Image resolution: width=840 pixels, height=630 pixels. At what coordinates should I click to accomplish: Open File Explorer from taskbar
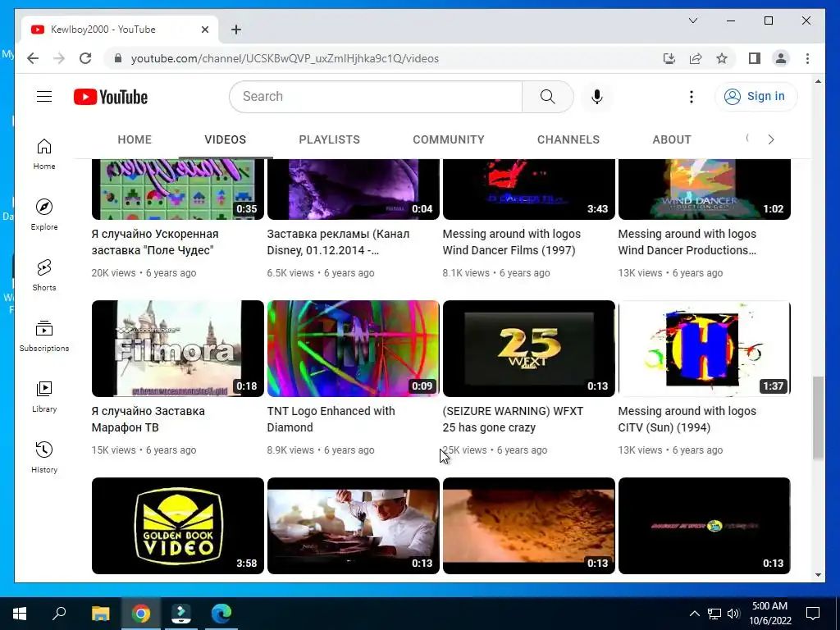click(100, 614)
